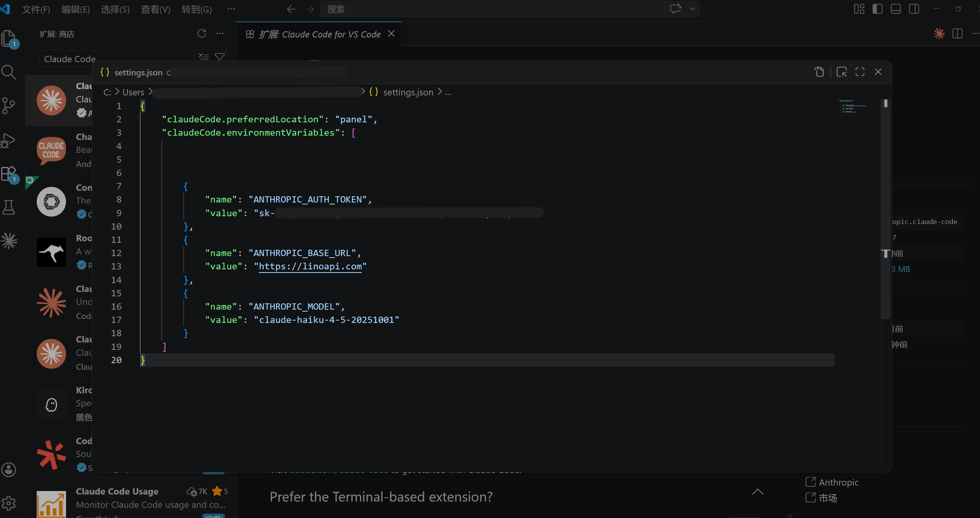Open the 文件(F) menu
The image size is (980, 518).
point(36,9)
